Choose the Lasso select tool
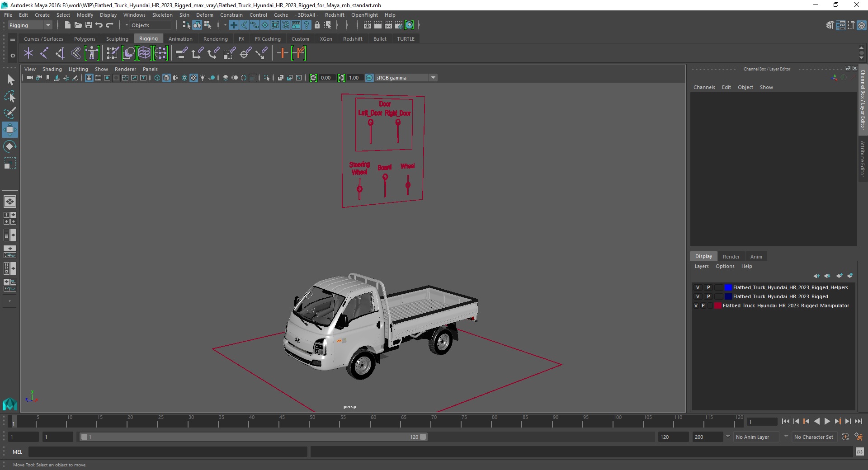 tap(10, 96)
